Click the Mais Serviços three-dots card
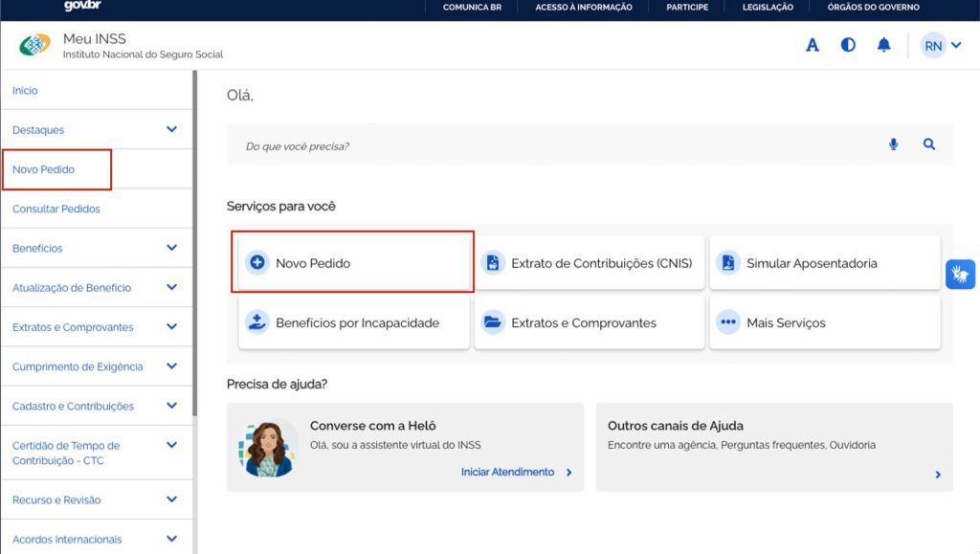This screenshot has width=980, height=554. click(x=825, y=322)
